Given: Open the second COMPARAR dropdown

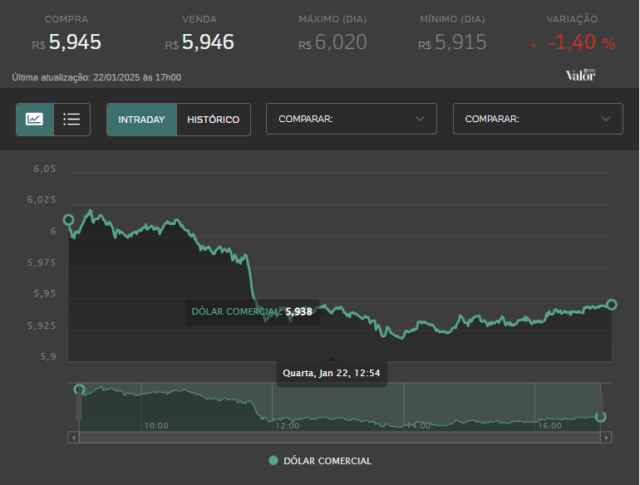Looking at the screenshot, I should pos(538,119).
